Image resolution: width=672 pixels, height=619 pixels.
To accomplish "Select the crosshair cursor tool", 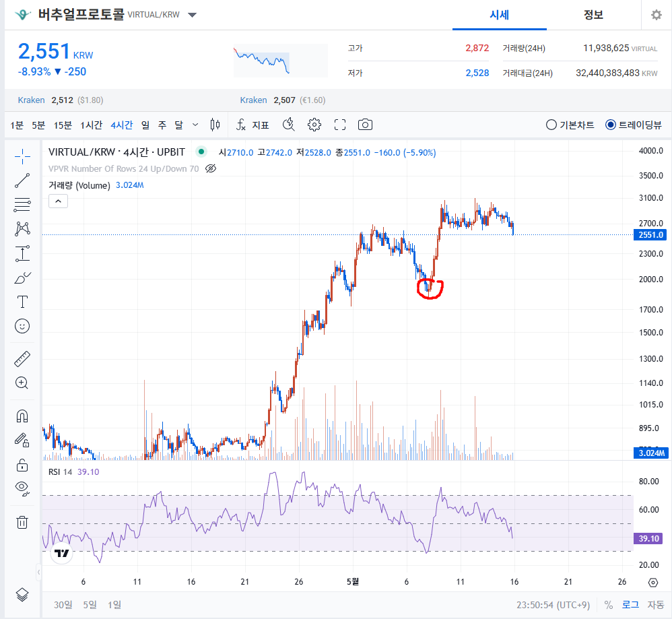I will pyautogui.click(x=22, y=156).
